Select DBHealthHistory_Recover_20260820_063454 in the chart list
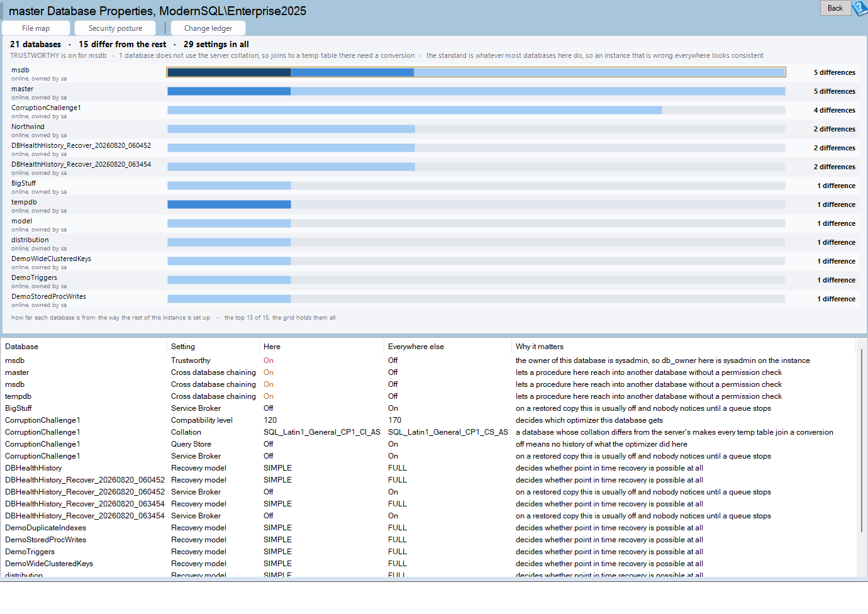The width and height of the screenshot is (868, 614). (81, 164)
